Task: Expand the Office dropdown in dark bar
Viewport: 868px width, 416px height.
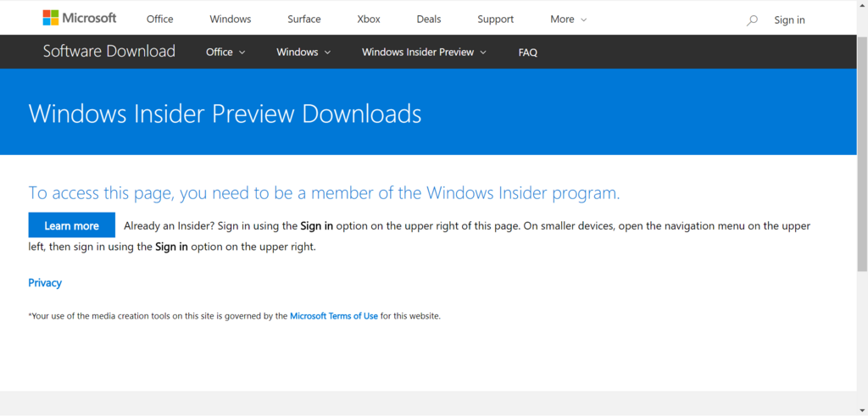Action: (x=225, y=52)
